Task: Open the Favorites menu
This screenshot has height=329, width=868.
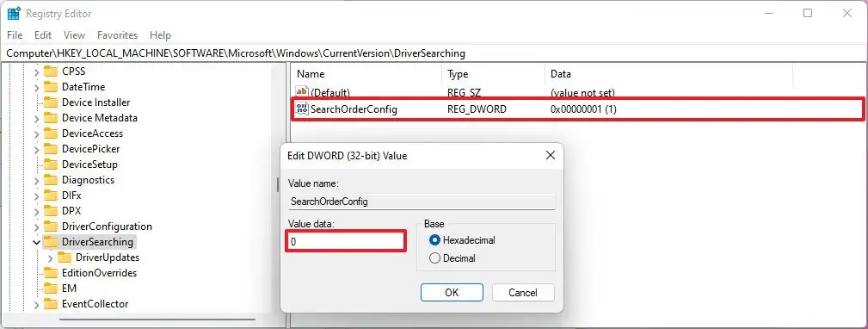Action: pos(117,35)
